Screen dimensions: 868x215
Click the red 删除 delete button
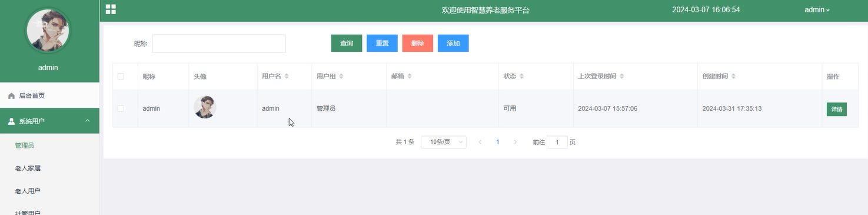coord(418,44)
